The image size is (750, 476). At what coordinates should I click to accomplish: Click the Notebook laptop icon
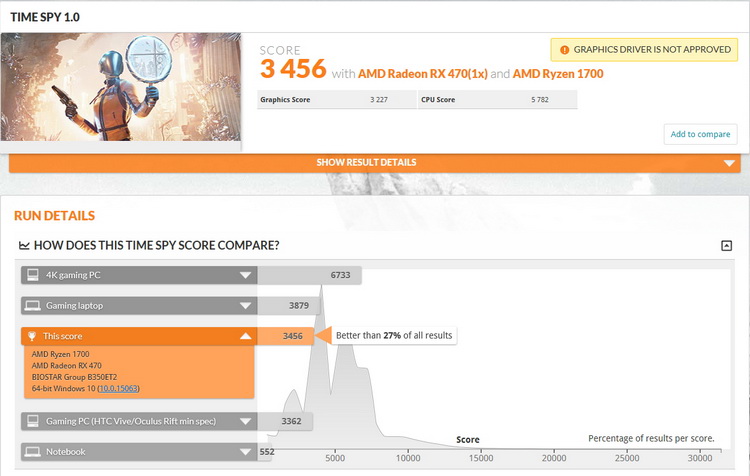(x=33, y=452)
